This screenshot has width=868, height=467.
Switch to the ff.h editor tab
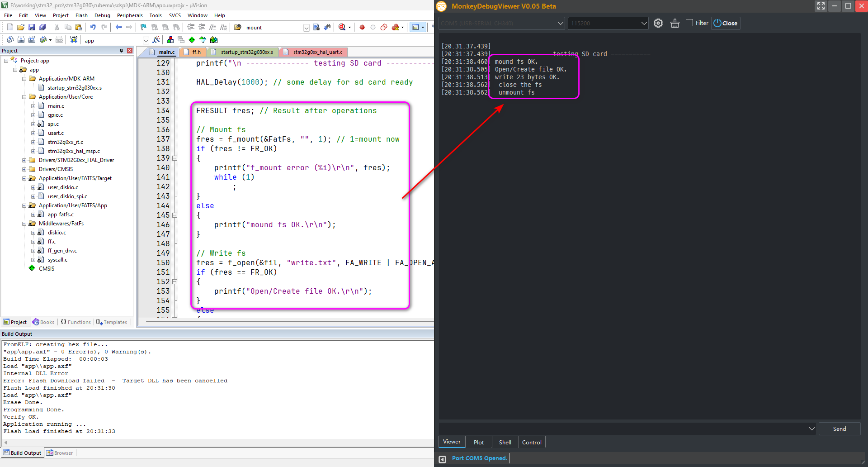pos(193,52)
